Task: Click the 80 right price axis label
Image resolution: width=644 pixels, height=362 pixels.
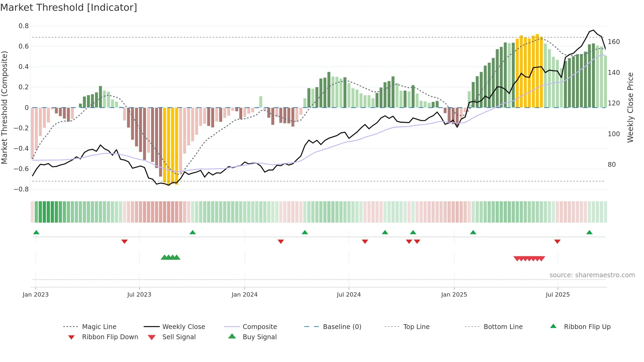Action: pos(612,165)
